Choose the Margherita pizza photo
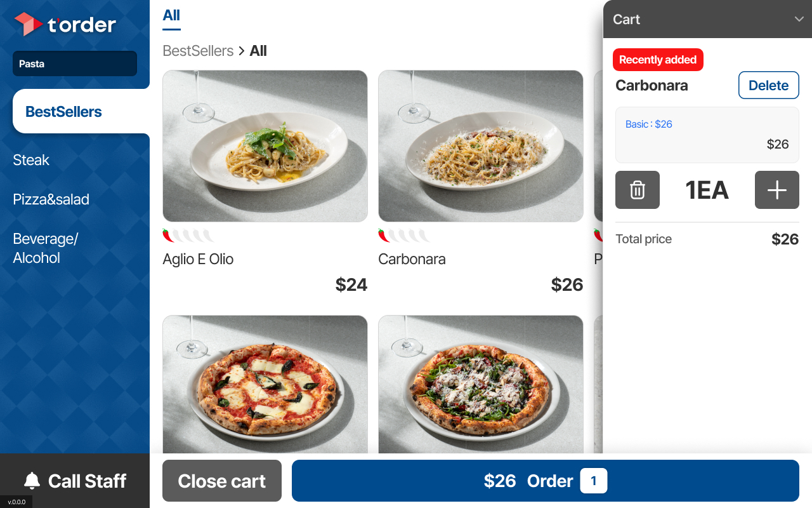 click(x=265, y=384)
